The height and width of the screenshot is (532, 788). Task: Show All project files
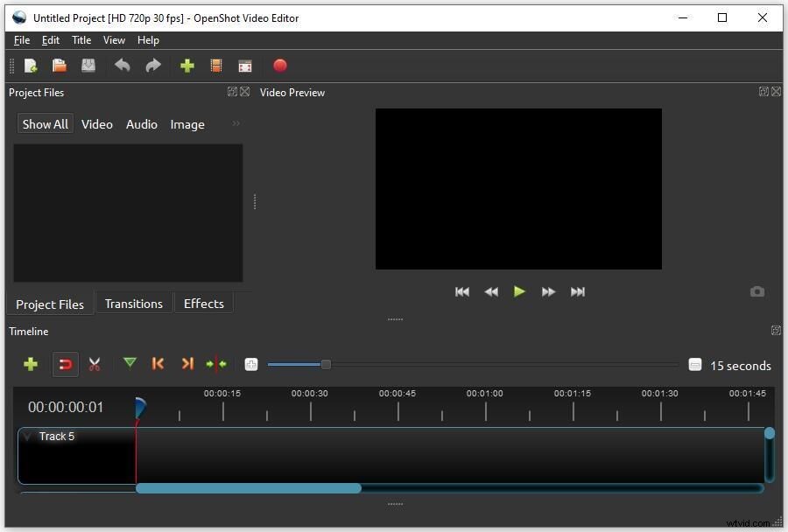click(45, 124)
